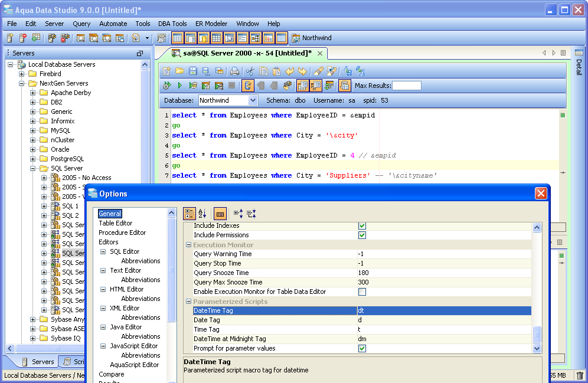Image resolution: width=588 pixels, height=383 pixels.
Task: Stop query execution with gray square
Action: point(232,86)
